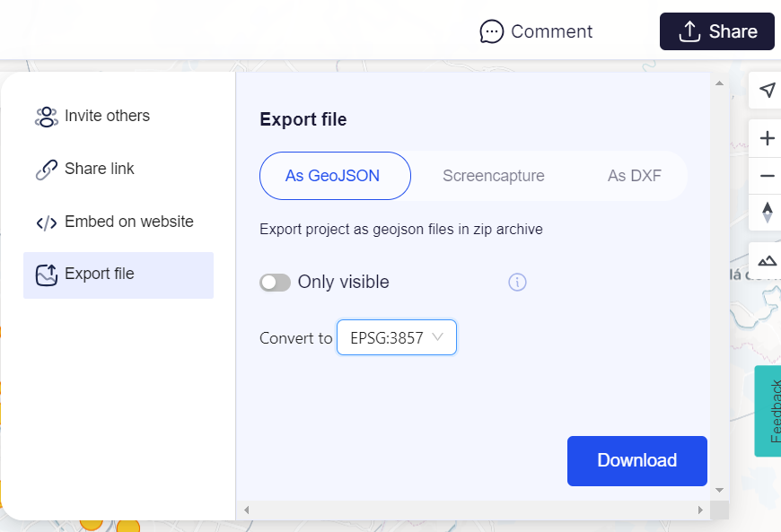Switch to the Screencapture tab
Screen dimensions: 781x532
[x=493, y=176]
